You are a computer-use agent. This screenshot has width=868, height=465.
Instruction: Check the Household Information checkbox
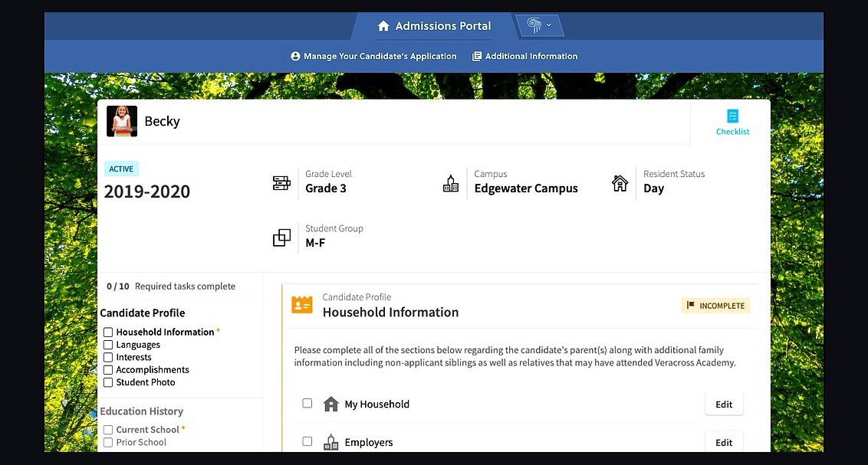tap(108, 332)
